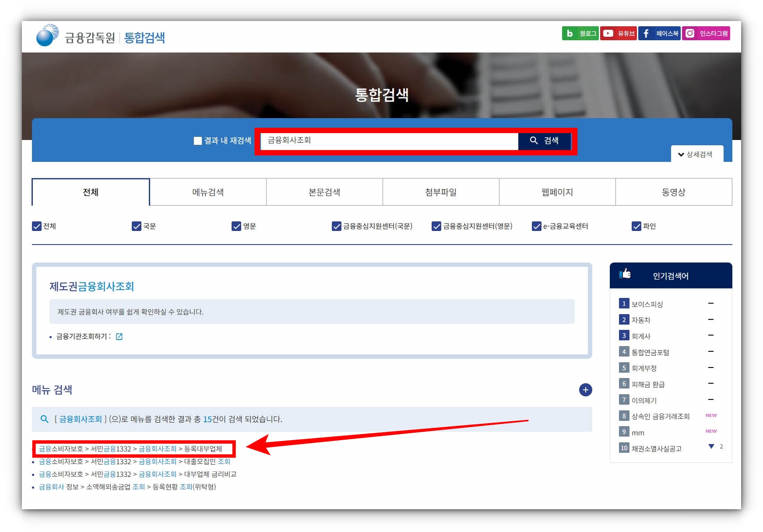This screenshot has height=532, width=763.
Task: Select the 보이스피싱 popular search term
Action: pos(647,304)
